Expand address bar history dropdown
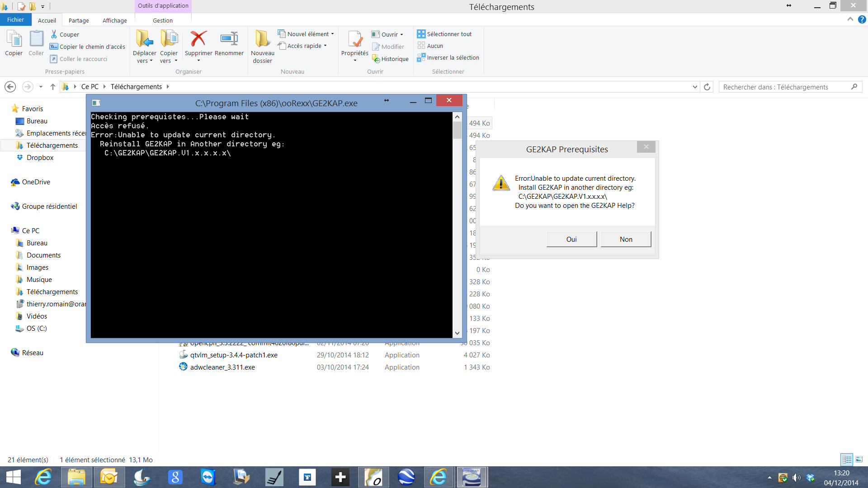 [695, 87]
